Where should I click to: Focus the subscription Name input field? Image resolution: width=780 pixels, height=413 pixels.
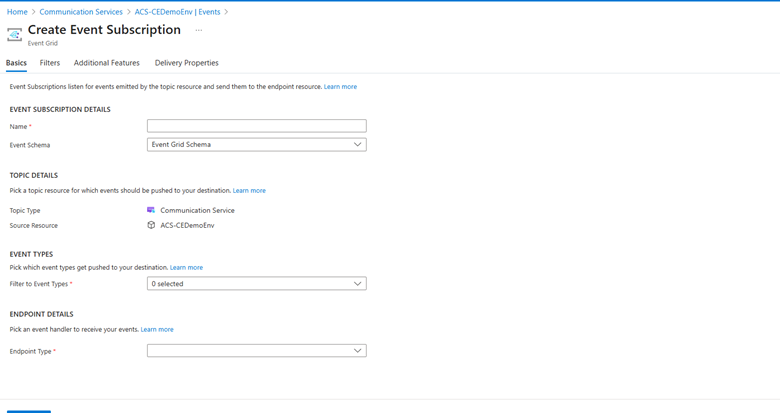[x=257, y=126]
